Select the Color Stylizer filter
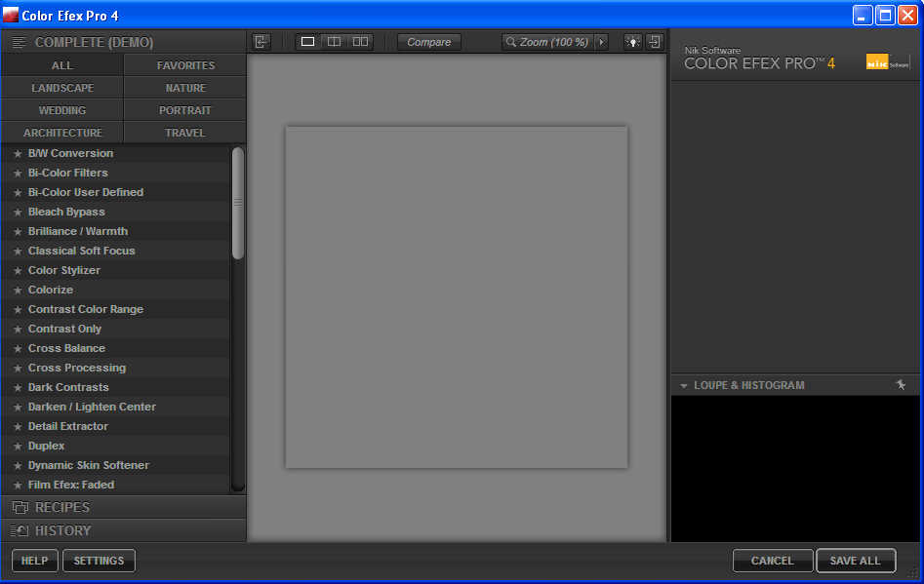The height and width of the screenshot is (584, 924). pyautogui.click(x=115, y=270)
